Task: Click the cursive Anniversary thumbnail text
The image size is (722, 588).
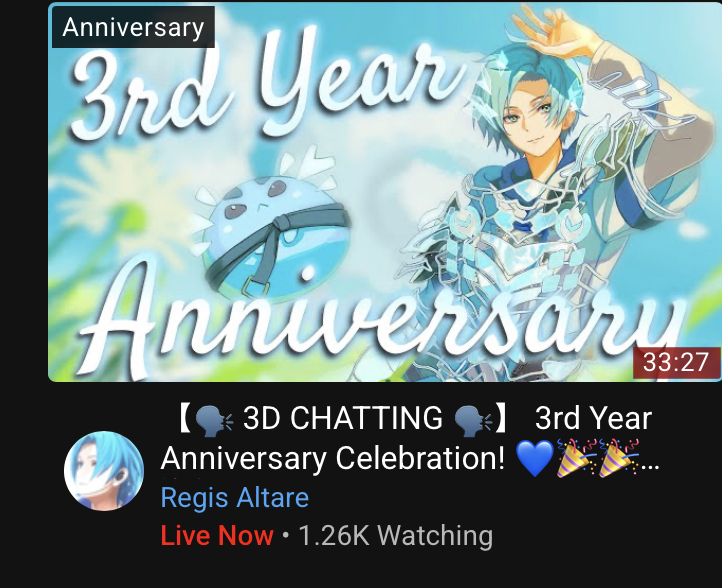Action: [382, 318]
